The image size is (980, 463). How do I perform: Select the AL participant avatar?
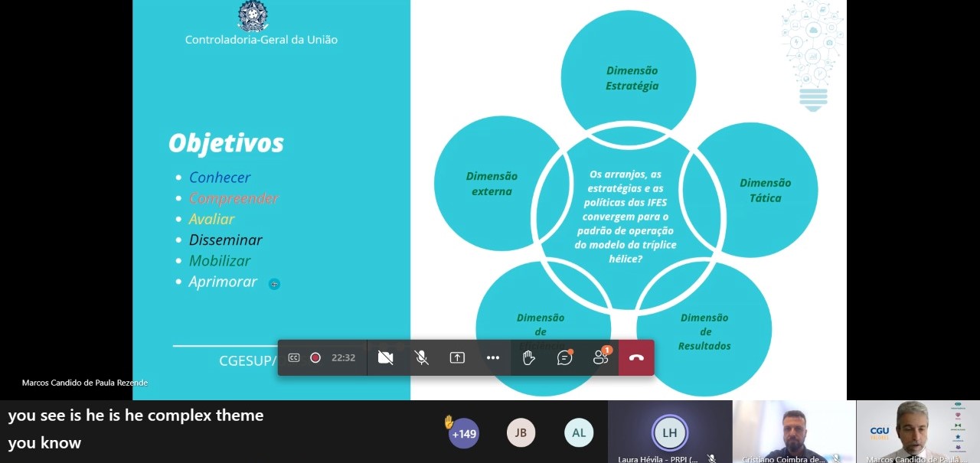579,433
